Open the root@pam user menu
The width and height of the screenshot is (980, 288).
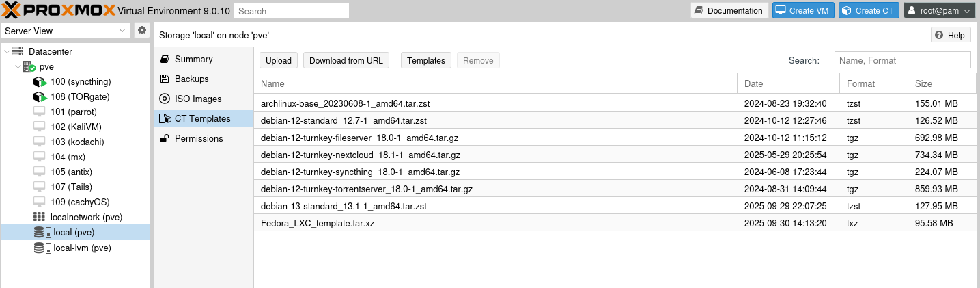(x=938, y=11)
